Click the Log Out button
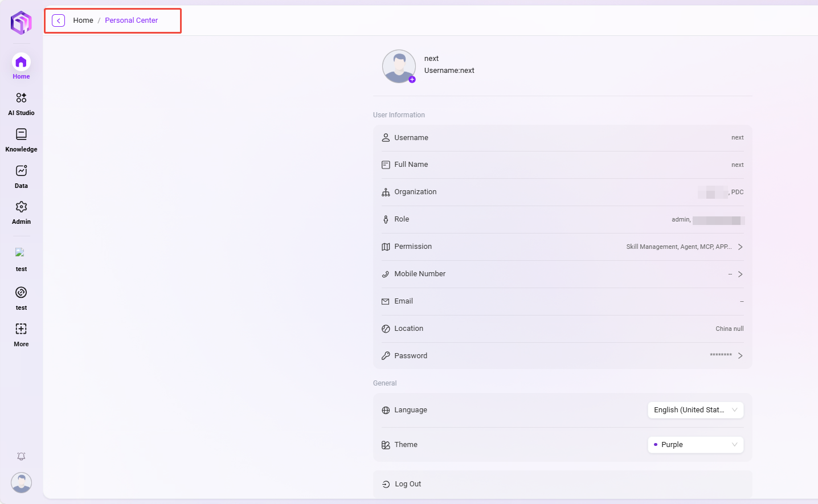 [408, 484]
